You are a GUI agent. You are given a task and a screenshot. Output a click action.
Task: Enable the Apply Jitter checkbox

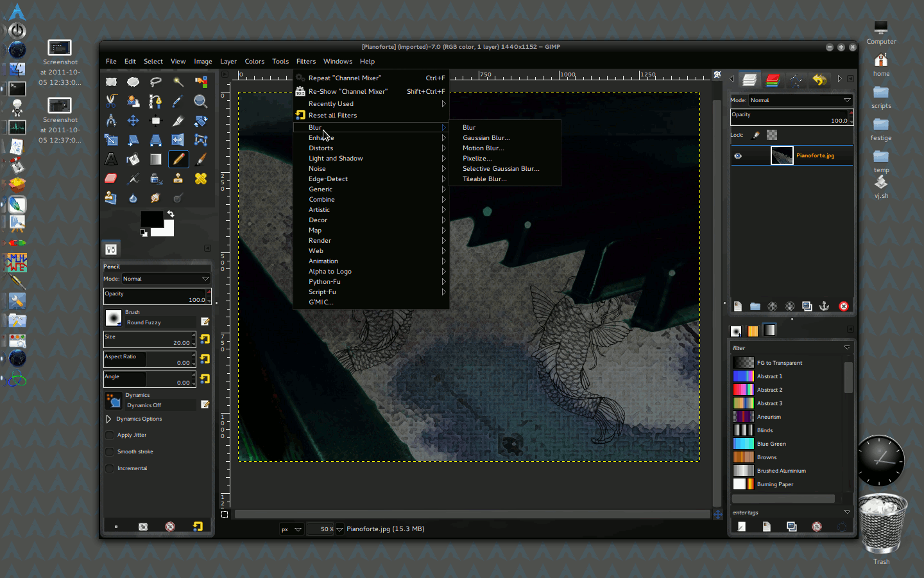click(110, 435)
